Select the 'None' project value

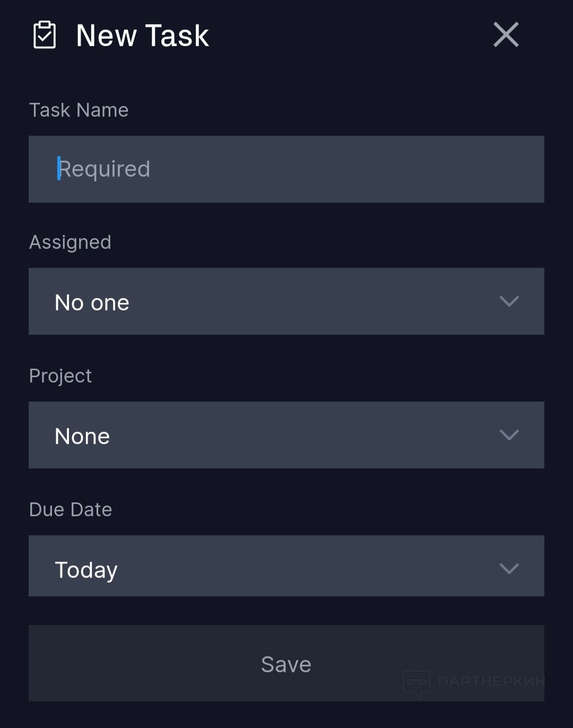(82, 437)
